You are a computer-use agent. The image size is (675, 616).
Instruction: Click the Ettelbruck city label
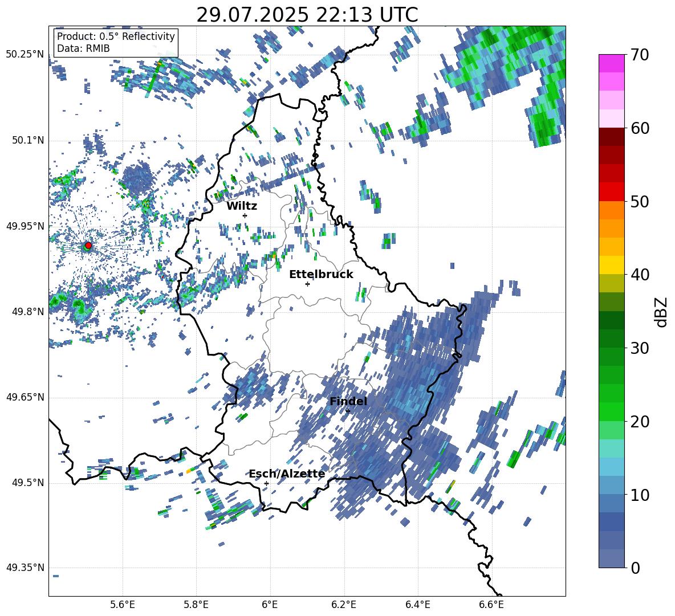click(x=321, y=275)
